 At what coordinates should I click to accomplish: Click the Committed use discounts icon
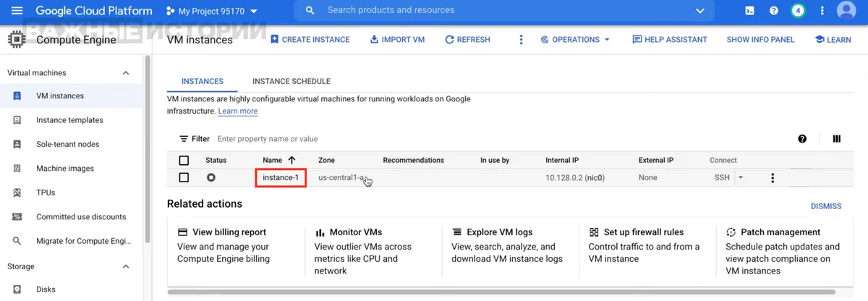tap(17, 216)
